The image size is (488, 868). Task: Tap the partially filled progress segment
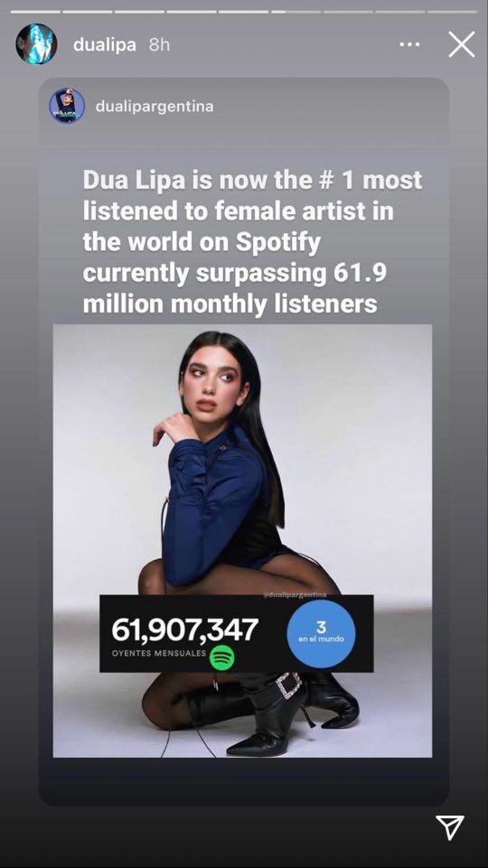pyautogui.click(x=296, y=11)
